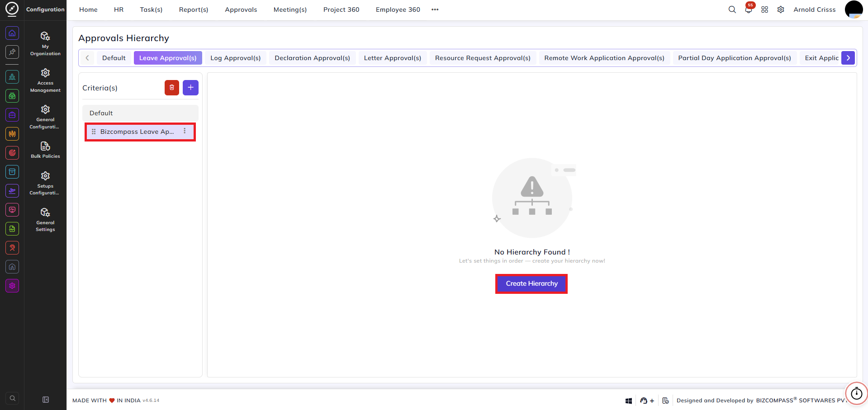Open the orange hands-with-person module icon
868x410 pixels.
(x=12, y=134)
